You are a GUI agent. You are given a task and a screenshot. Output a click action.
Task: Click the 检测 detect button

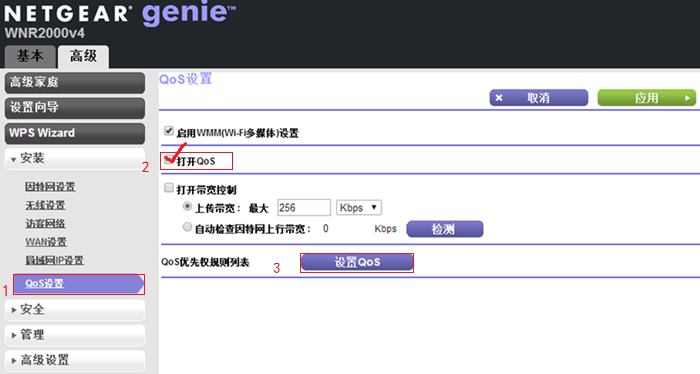point(445,229)
